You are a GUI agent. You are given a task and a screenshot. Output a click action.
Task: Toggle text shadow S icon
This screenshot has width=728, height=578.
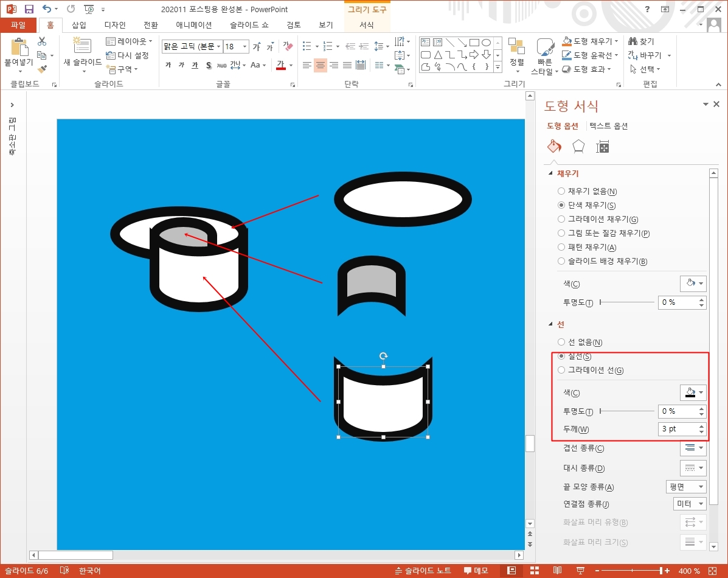tap(209, 65)
